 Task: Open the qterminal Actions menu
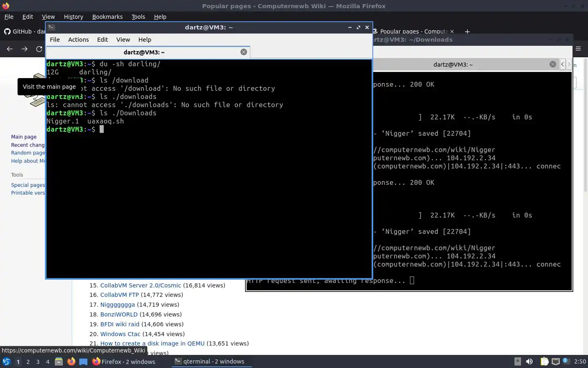[78, 40]
